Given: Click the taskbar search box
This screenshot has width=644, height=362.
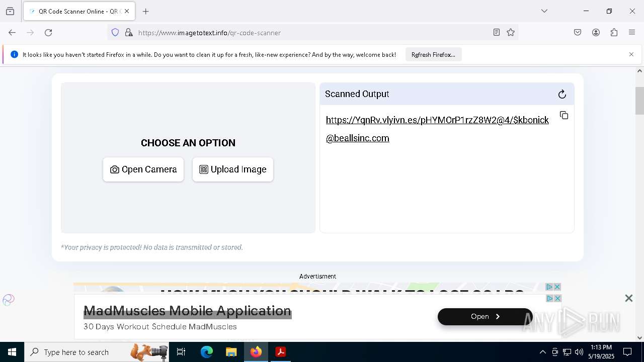Looking at the screenshot, I should tap(97, 352).
